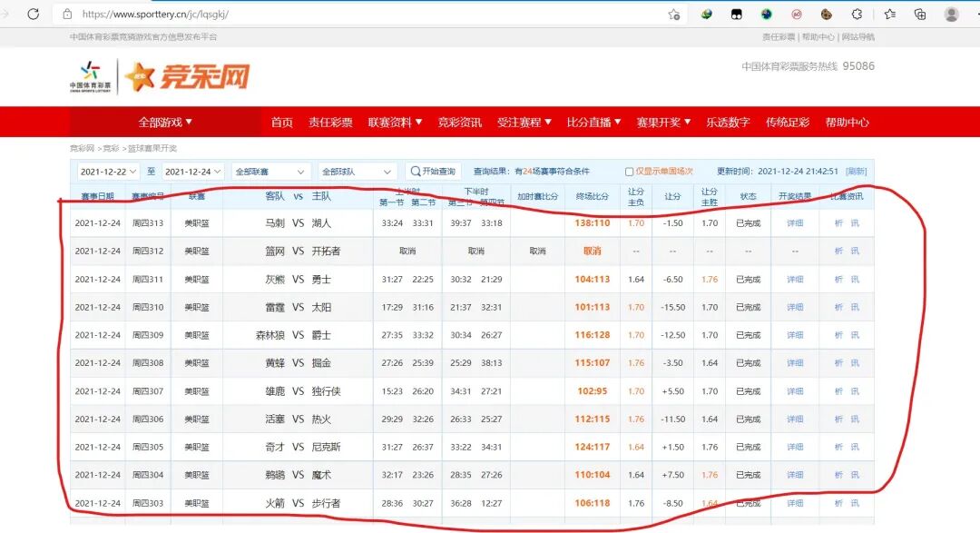Open 析 analysis for 马刺 VS 湖人
The image size is (980, 533).
(x=838, y=223)
